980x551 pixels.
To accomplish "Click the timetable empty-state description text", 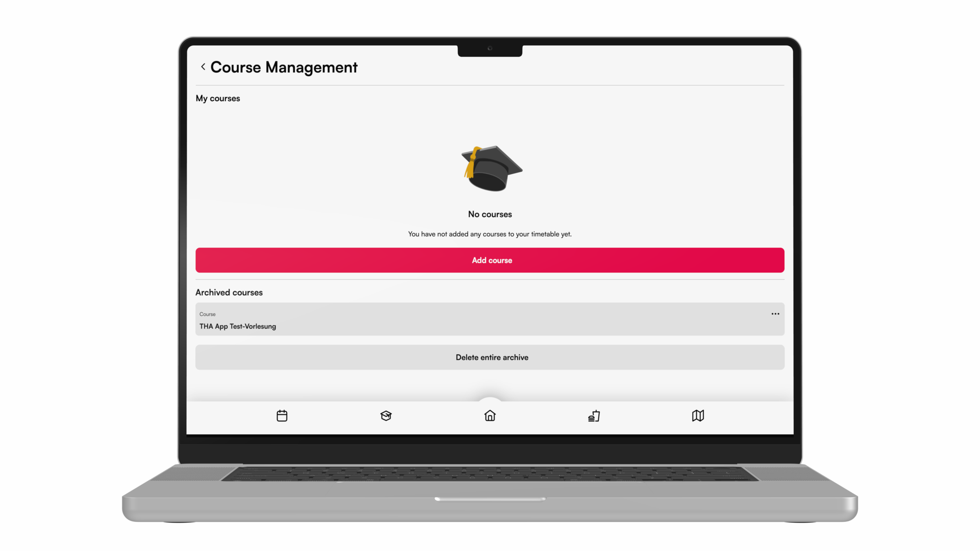I will (x=490, y=234).
